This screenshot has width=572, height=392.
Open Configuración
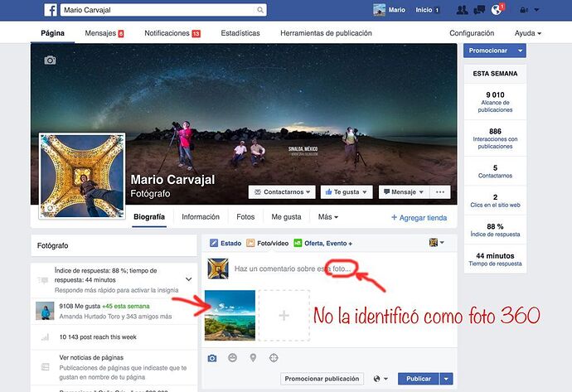(x=472, y=33)
